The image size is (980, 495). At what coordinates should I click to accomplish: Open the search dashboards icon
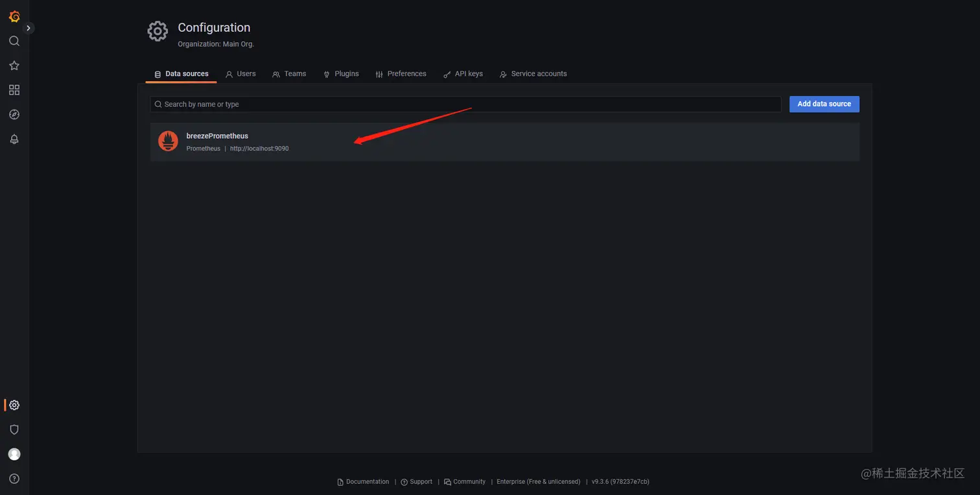click(14, 41)
